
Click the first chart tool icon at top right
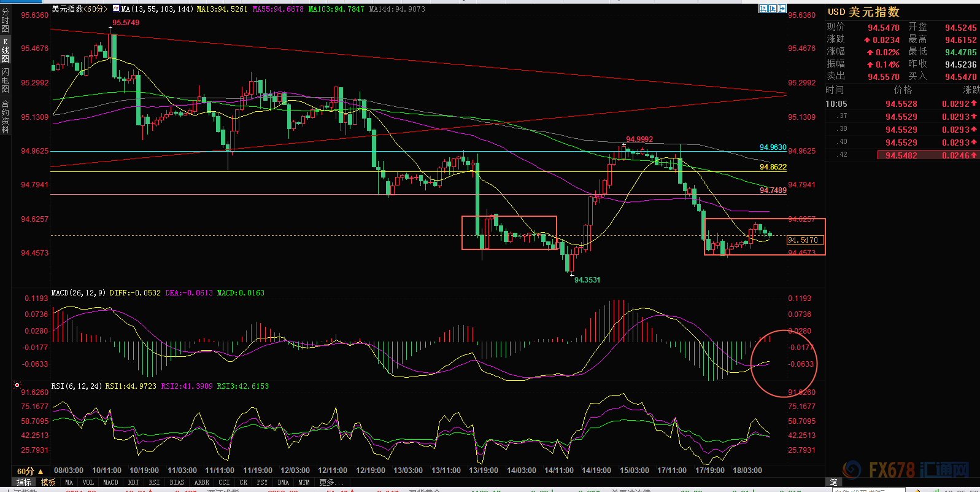click(x=763, y=9)
